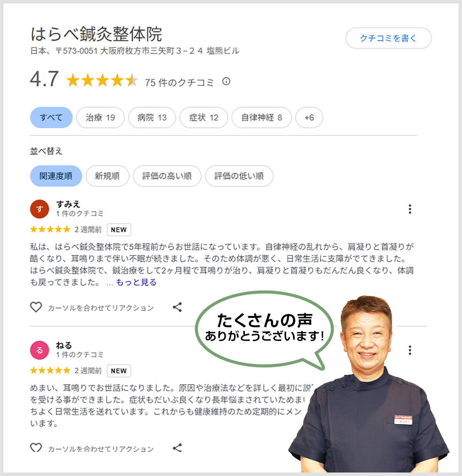Expand review text via もっと見る

[136, 282]
